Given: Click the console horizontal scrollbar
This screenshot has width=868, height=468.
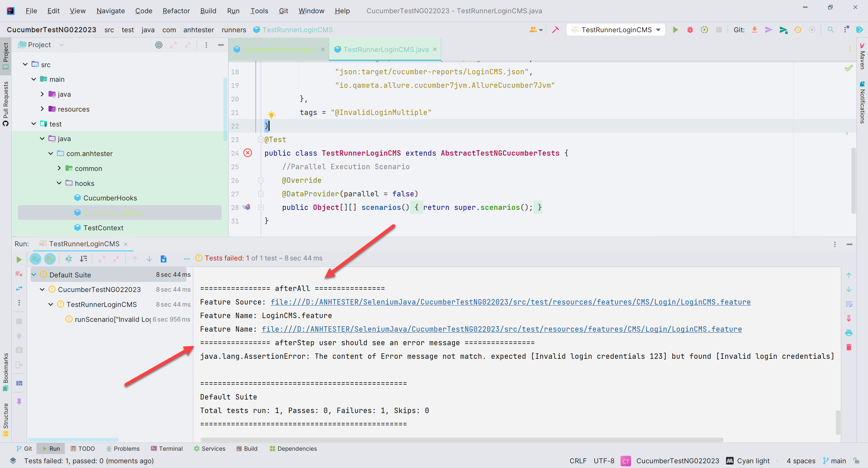Looking at the screenshot, I should pyautogui.click(x=462, y=440).
